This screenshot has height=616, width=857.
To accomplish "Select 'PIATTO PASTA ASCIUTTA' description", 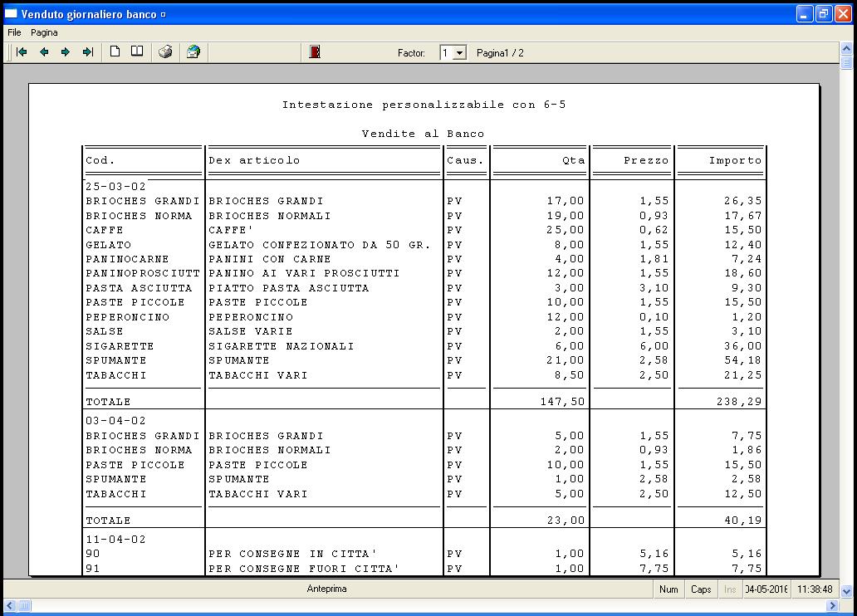I will 289,288.
